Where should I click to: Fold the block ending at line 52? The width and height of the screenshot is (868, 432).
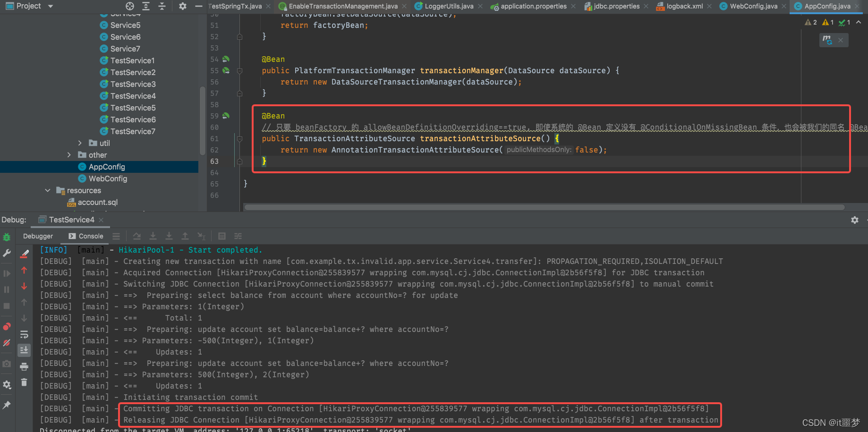pyautogui.click(x=240, y=37)
